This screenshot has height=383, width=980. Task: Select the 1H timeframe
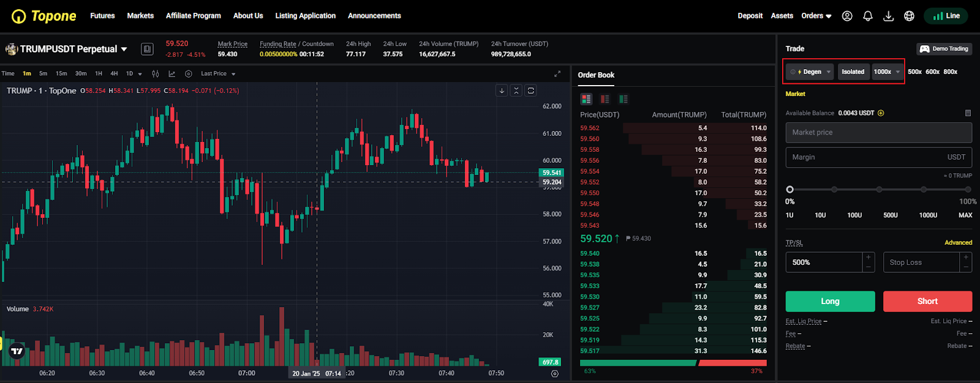[99, 73]
